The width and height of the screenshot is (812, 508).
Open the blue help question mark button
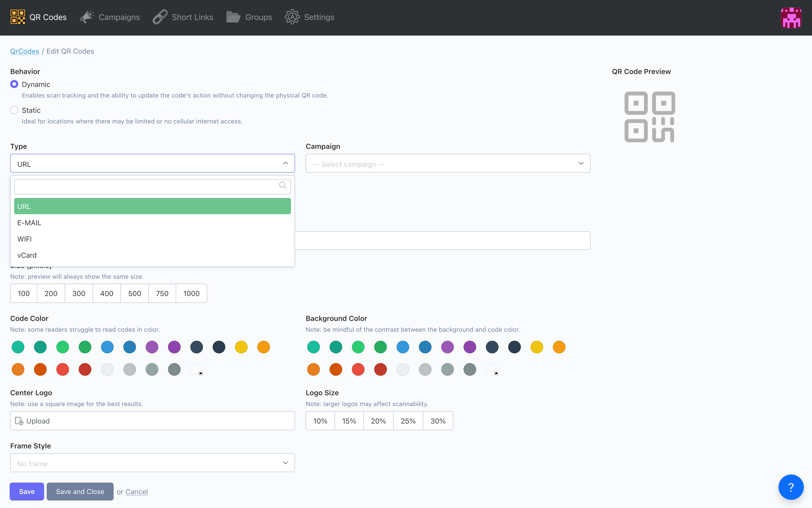tap(791, 487)
